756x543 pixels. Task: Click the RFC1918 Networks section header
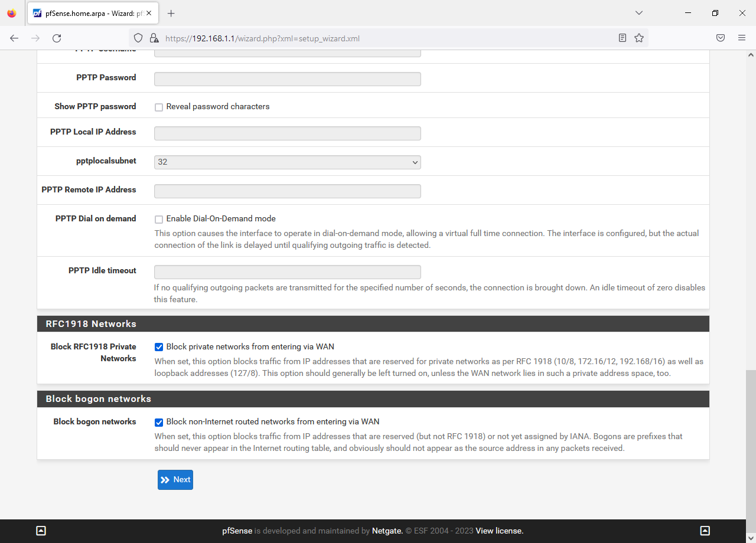point(373,324)
